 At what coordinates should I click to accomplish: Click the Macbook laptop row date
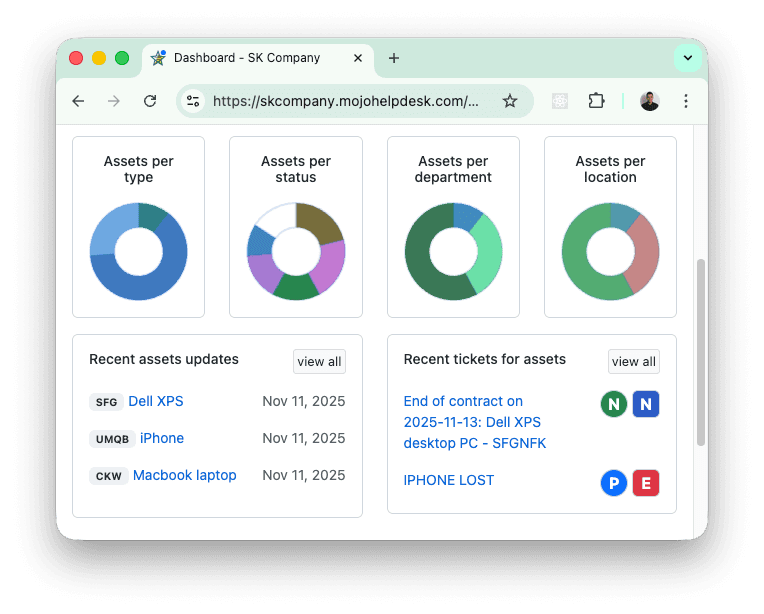(304, 475)
